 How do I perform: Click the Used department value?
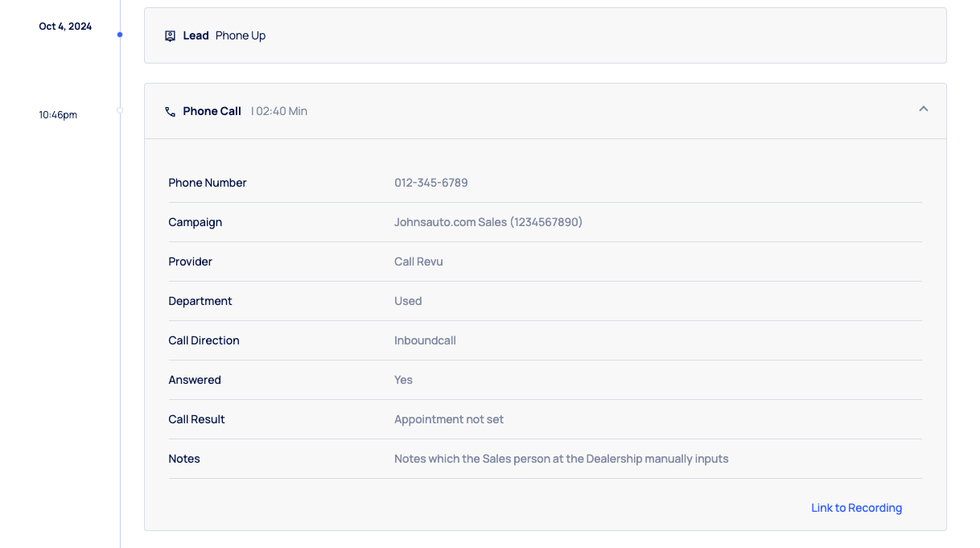pyautogui.click(x=408, y=301)
